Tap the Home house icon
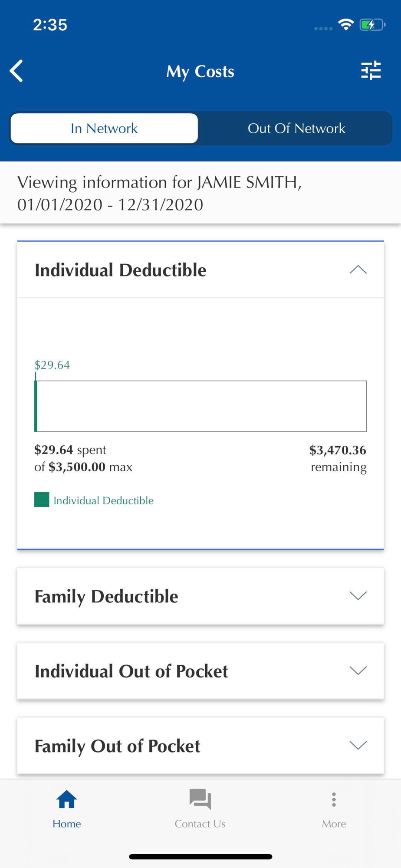The image size is (401, 868). [66, 799]
